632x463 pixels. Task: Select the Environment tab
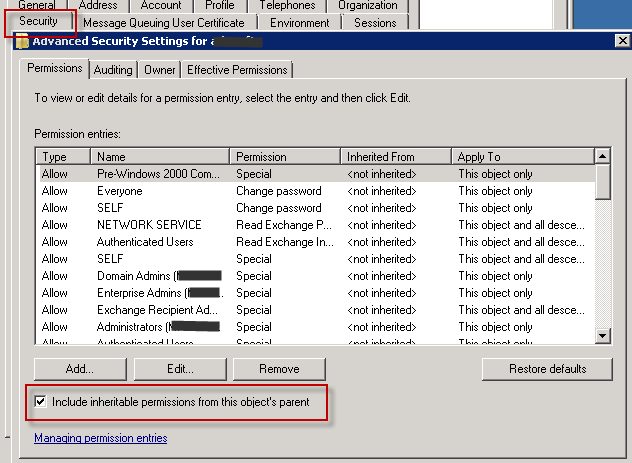[x=299, y=22]
